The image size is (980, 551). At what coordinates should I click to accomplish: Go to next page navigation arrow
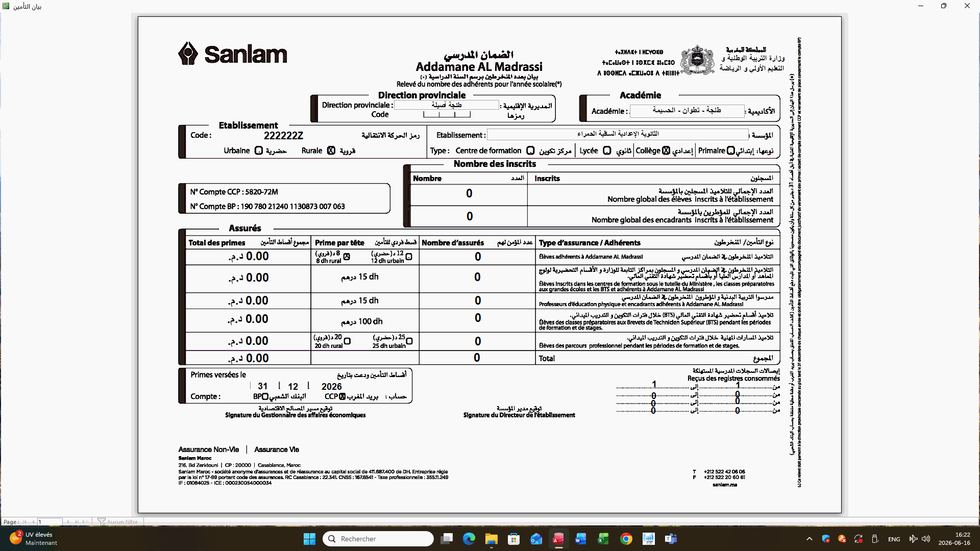(x=68, y=522)
